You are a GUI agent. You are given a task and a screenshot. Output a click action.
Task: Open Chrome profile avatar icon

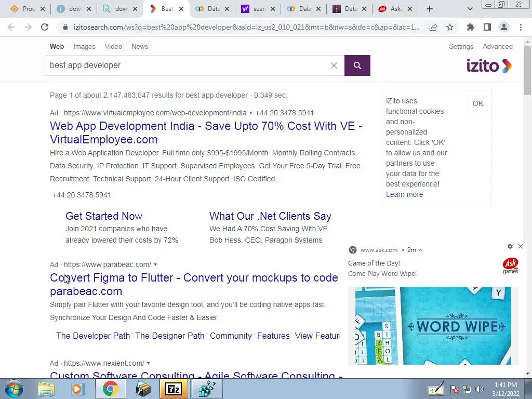coord(504,27)
